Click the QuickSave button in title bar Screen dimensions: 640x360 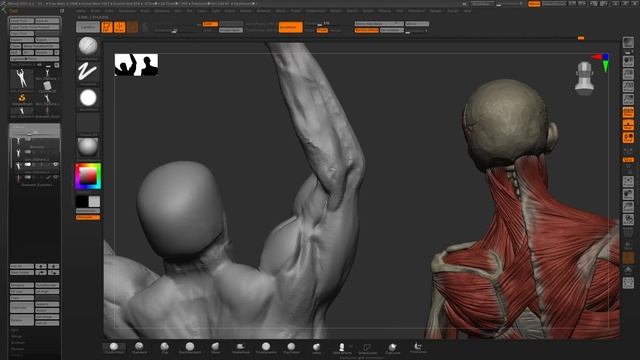tap(482, 4)
